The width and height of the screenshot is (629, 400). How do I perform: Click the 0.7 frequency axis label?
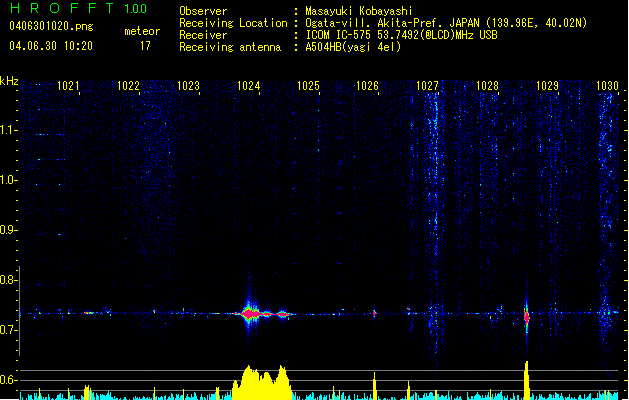click(7, 330)
